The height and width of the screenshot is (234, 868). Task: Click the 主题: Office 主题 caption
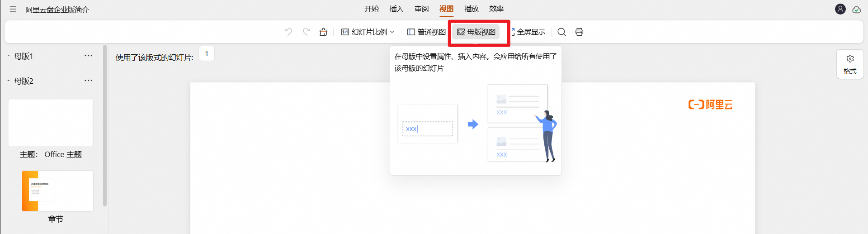[x=51, y=154]
